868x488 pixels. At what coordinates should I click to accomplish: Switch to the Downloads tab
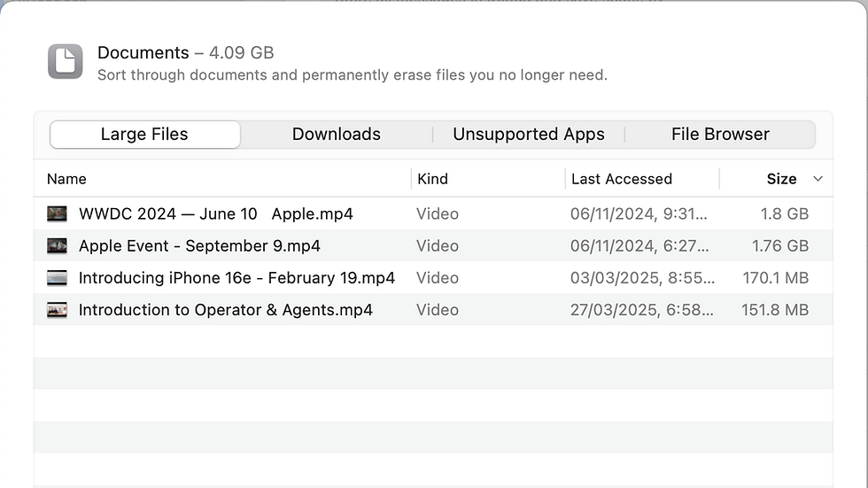click(336, 135)
